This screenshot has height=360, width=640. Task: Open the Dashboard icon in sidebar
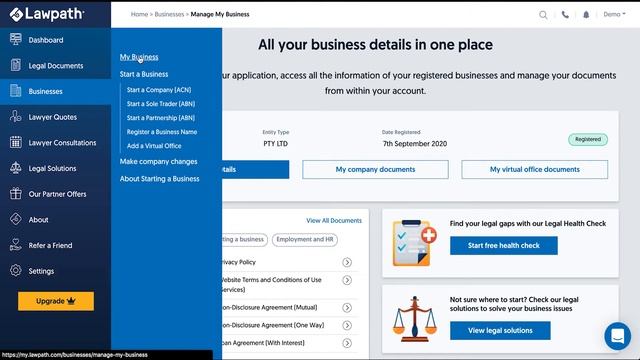16,40
